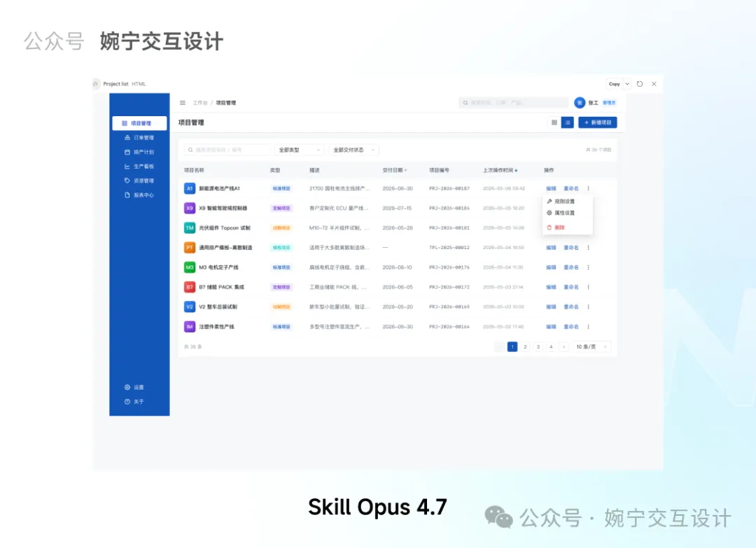Click the 新增项目 button
Image resolution: width=756 pixels, height=548 pixels.
click(598, 123)
